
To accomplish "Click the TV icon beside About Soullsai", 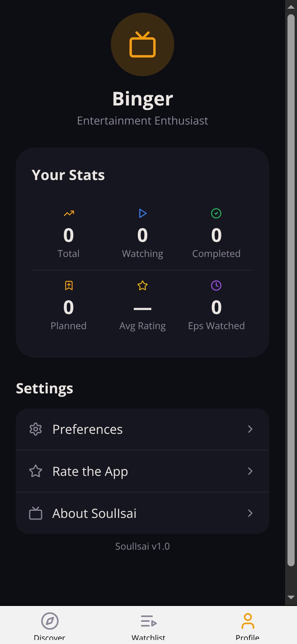I will [36, 513].
